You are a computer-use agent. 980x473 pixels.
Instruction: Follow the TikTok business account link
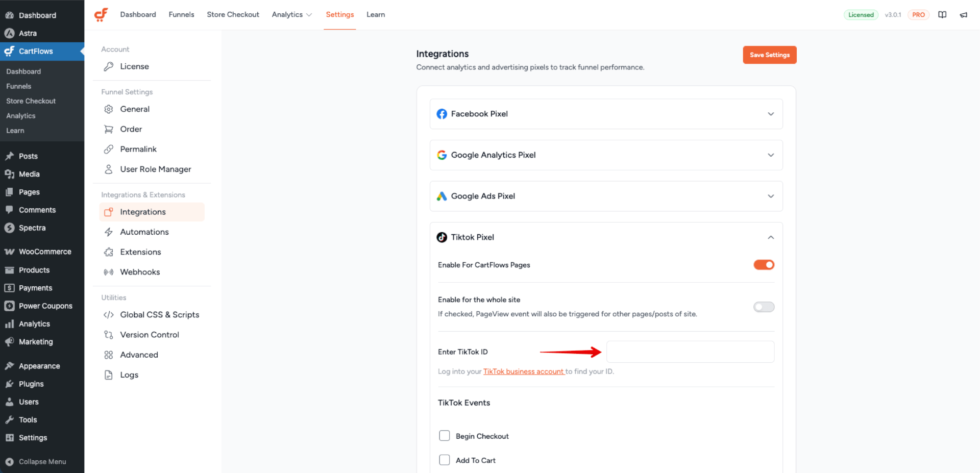tap(524, 371)
